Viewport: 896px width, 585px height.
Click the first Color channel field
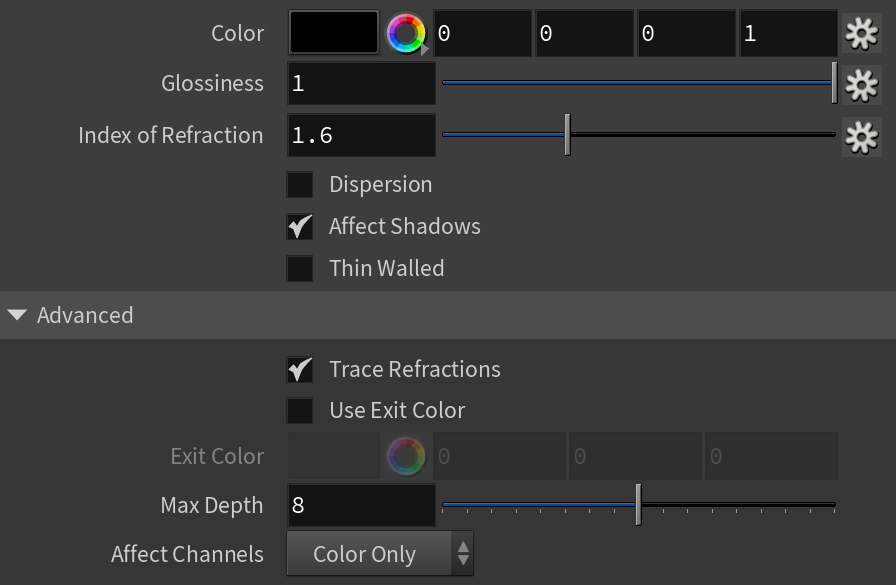click(x=482, y=33)
